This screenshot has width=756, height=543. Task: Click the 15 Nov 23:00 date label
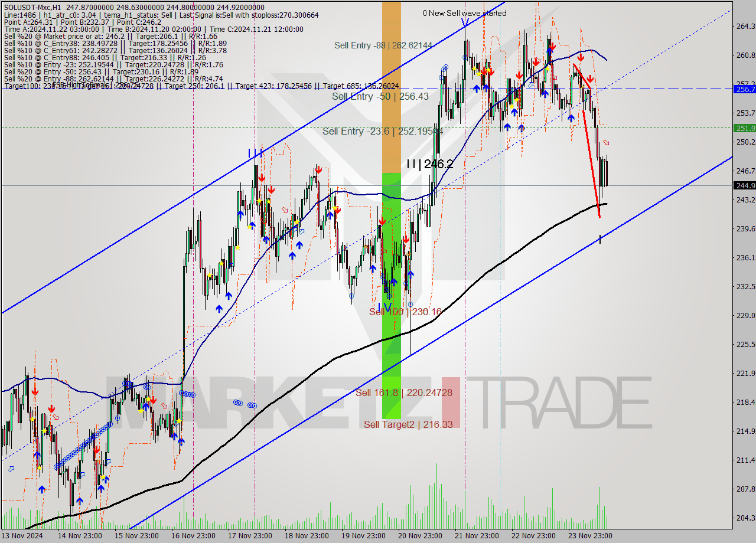(138, 536)
